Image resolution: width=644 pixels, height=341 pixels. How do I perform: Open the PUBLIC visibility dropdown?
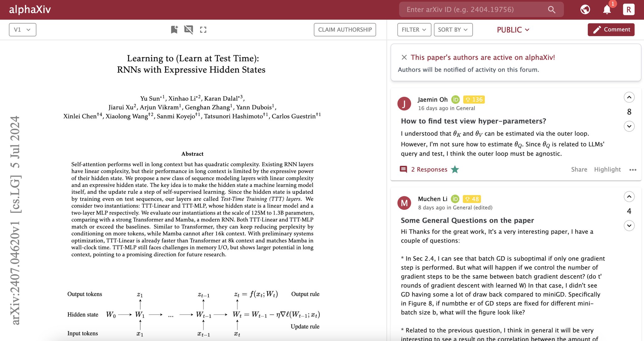click(x=513, y=30)
